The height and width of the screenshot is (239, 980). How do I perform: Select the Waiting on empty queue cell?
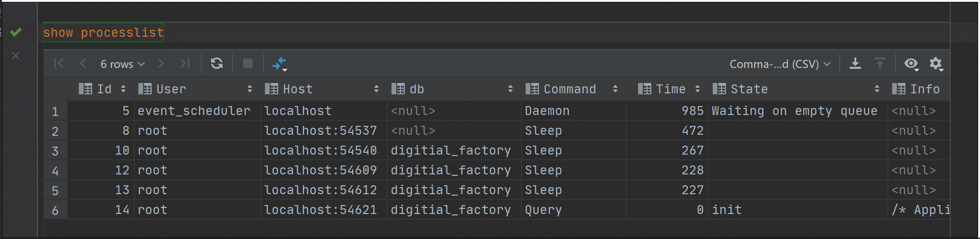(794, 111)
